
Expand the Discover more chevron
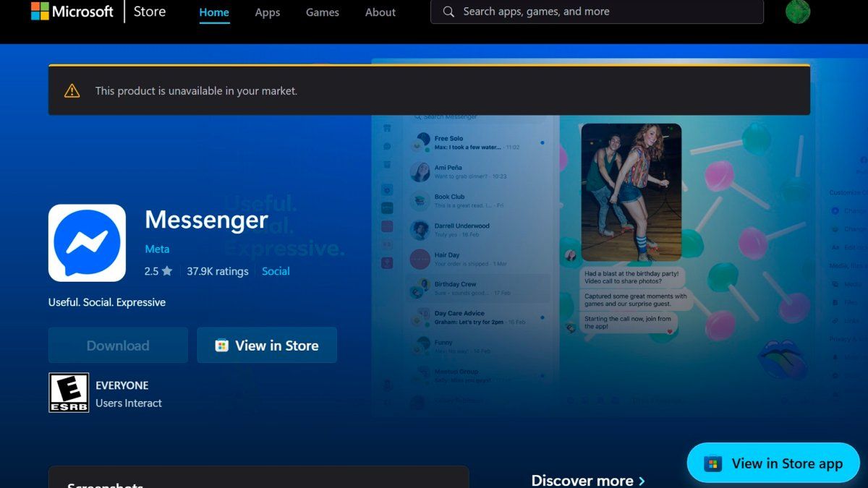click(642, 481)
